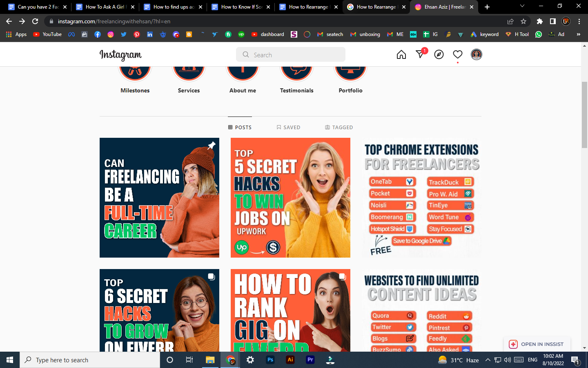Open the 'Can Freelancing Be a Full-Time Career' post
The height and width of the screenshot is (368, 588).
pos(159,197)
